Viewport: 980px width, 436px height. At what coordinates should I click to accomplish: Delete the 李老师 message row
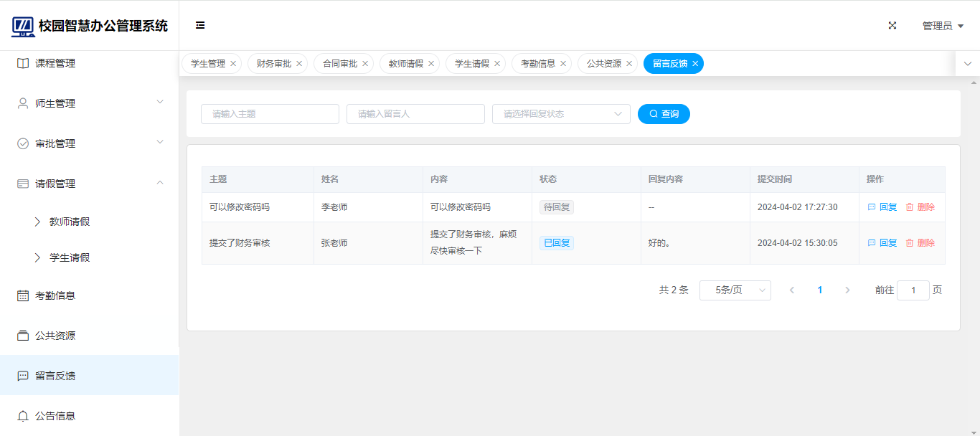click(920, 207)
